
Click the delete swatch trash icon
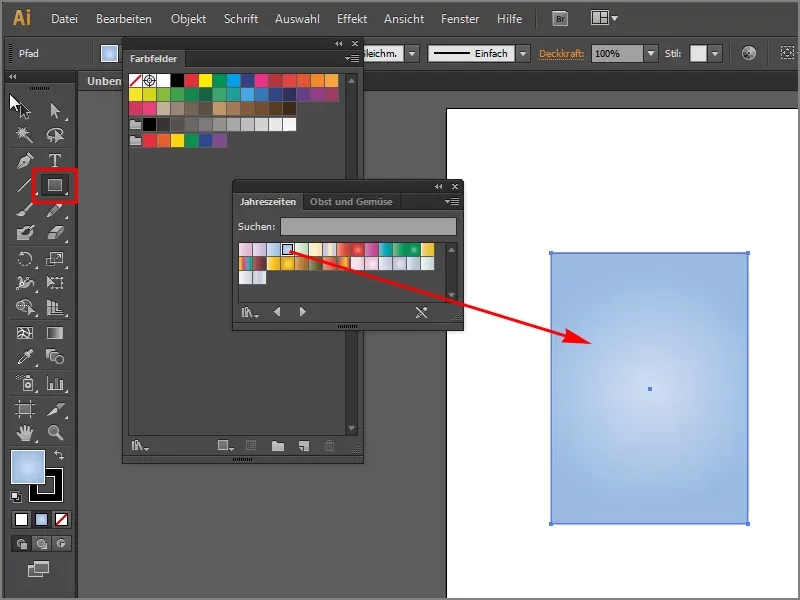tap(329, 443)
